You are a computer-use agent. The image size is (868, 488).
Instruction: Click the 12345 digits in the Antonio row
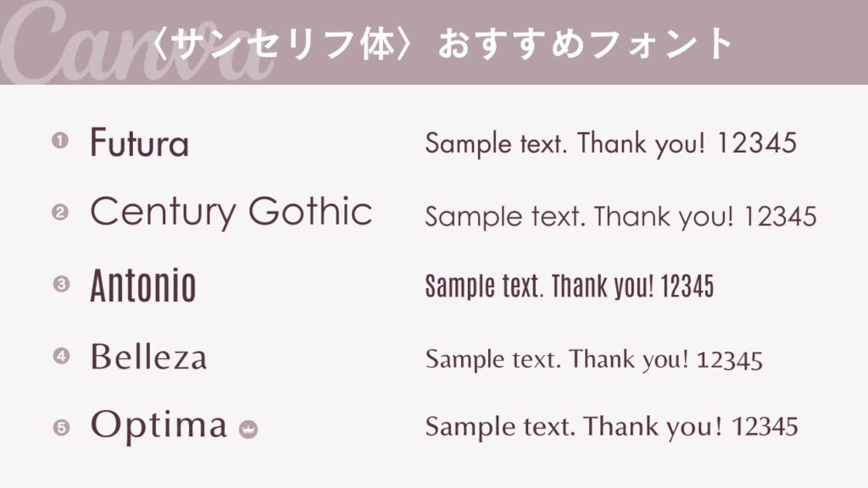point(687,287)
